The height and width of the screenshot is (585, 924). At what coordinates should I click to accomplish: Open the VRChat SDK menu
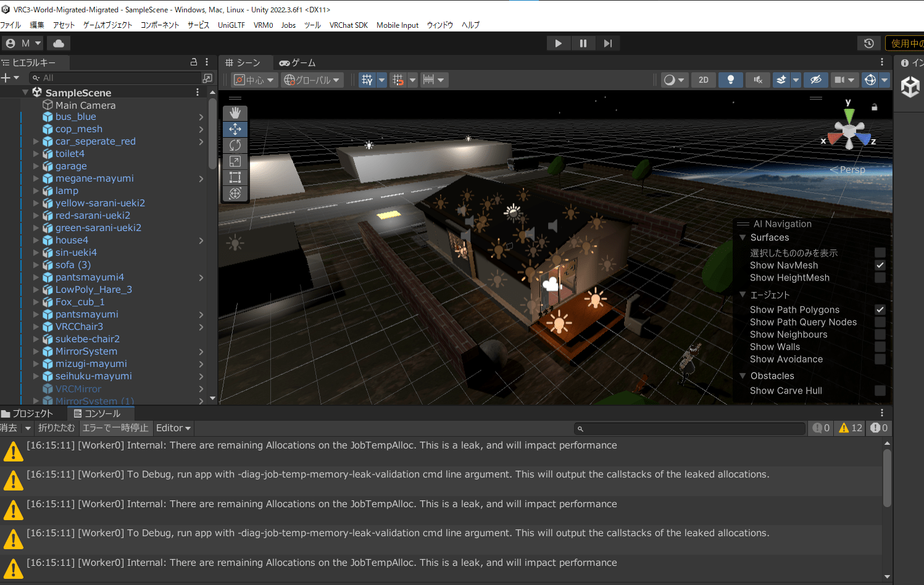[x=348, y=25]
